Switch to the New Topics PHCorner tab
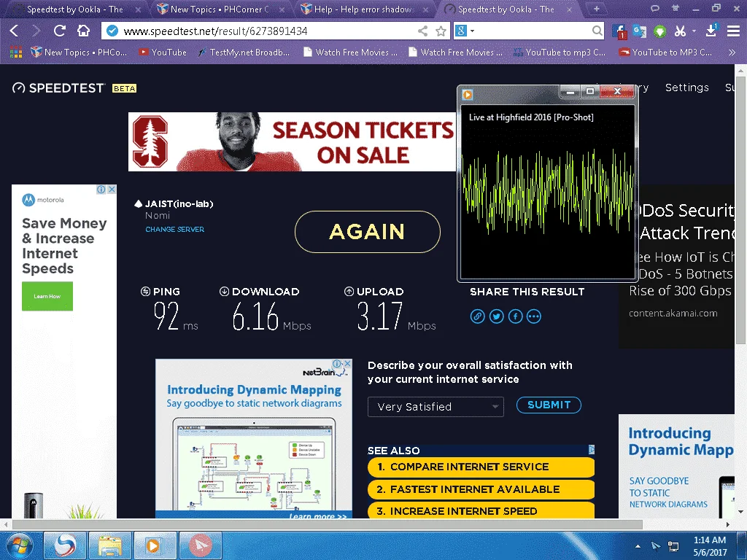The width and height of the screenshot is (747, 560). (x=220, y=9)
